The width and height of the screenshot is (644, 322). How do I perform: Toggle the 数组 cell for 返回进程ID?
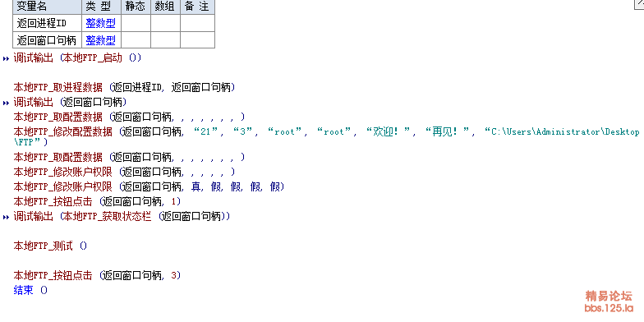coord(166,23)
